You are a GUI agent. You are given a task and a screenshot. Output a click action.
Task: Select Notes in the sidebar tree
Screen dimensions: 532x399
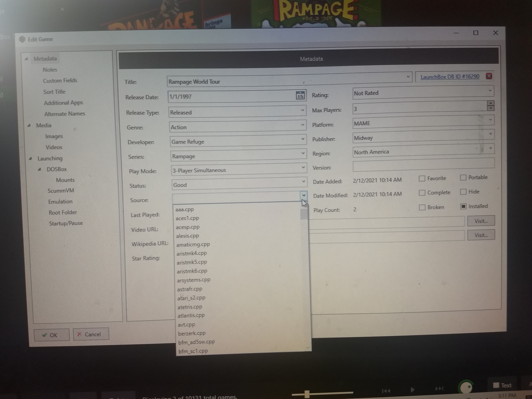point(50,70)
